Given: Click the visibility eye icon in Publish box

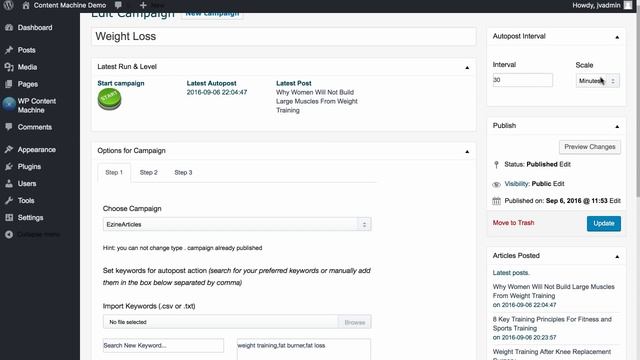Looking at the screenshot, I should coord(496,184).
